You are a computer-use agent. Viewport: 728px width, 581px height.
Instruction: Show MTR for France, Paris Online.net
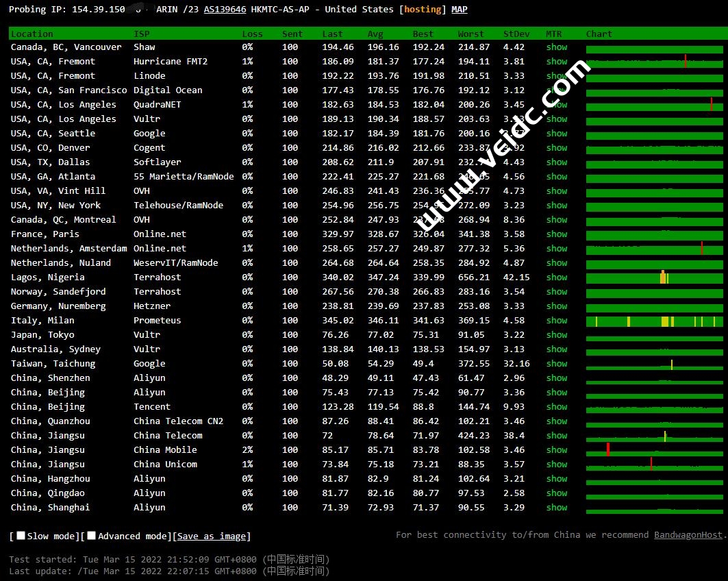coord(556,234)
